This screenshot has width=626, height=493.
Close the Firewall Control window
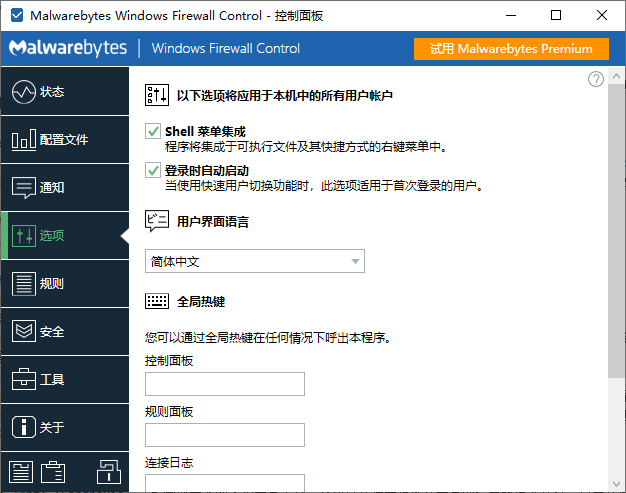click(602, 16)
